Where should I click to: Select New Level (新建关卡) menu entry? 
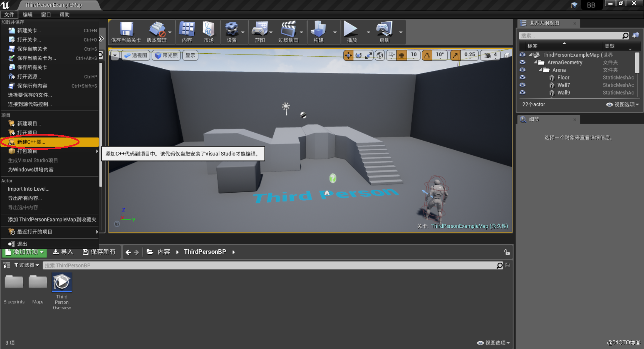tap(50, 31)
